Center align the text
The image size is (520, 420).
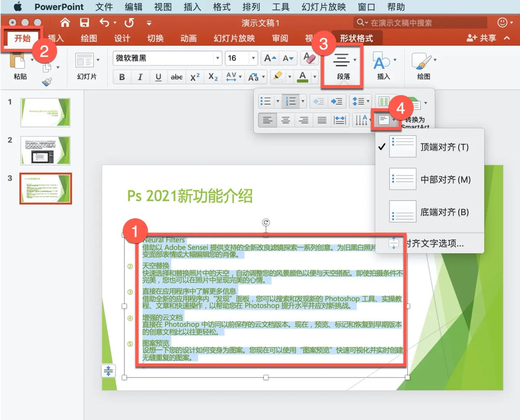coord(286,120)
